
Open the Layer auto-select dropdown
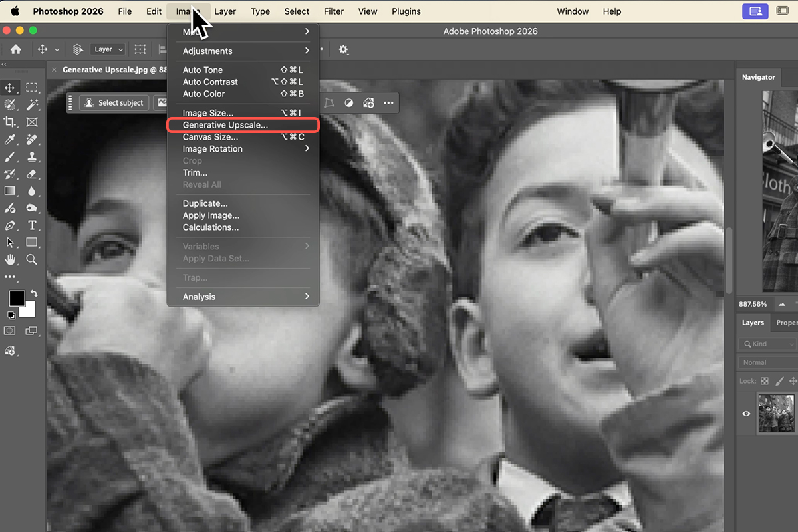[x=108, y=49]
